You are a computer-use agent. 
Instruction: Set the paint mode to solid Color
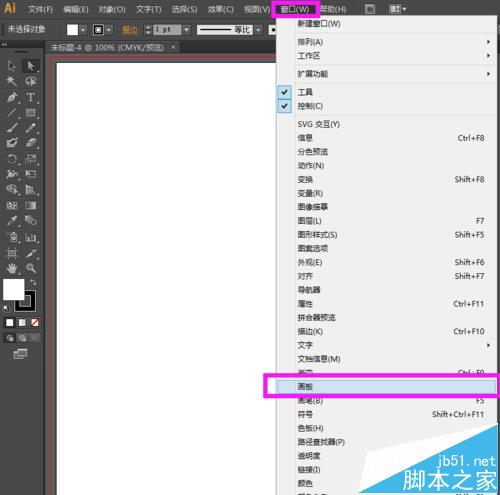(10, 323)
